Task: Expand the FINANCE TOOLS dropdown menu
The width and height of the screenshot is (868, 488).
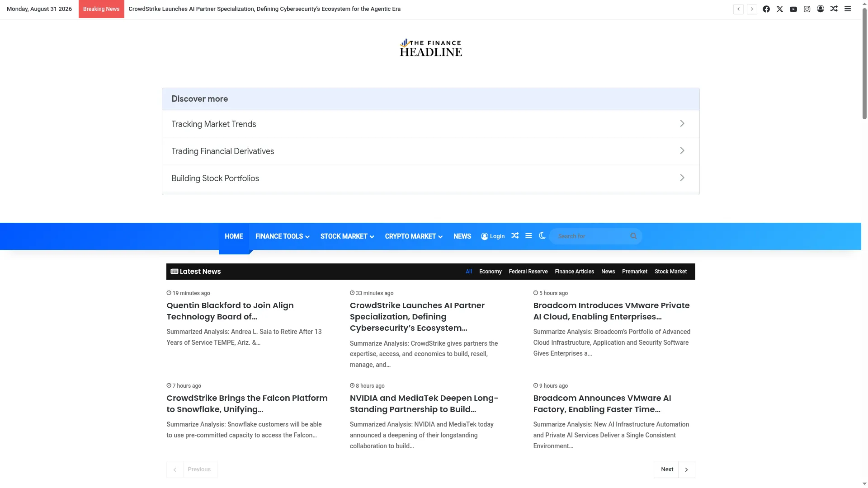Action: pyautogui.click(x=282, y=236)
